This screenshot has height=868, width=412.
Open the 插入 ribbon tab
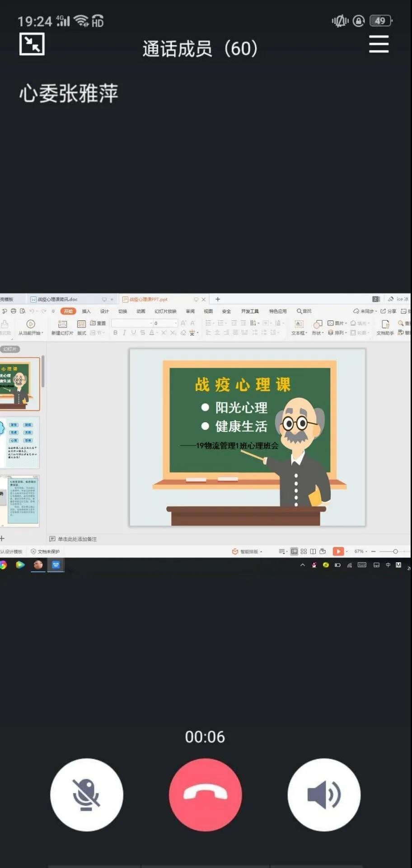coord(86,311)
